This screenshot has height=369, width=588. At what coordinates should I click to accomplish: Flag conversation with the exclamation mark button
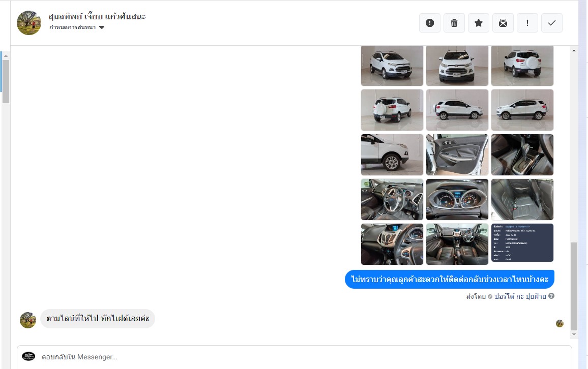click(x=527, y=23)
